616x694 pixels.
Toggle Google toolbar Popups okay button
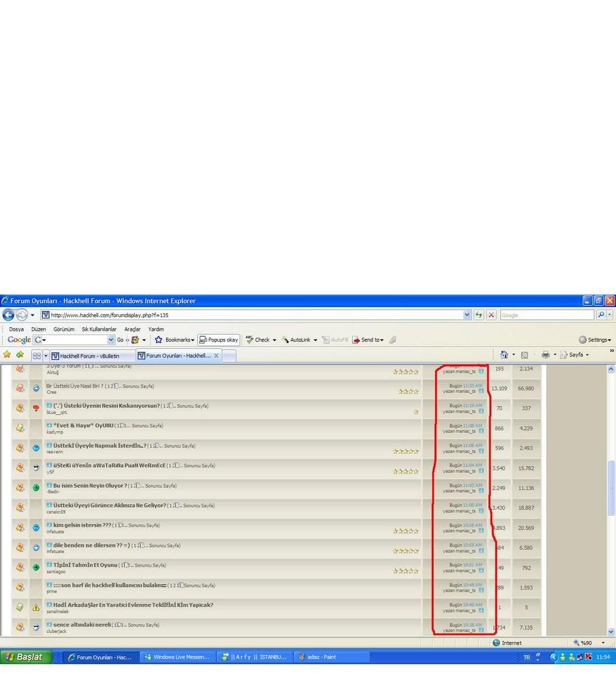tap(218, 340)
